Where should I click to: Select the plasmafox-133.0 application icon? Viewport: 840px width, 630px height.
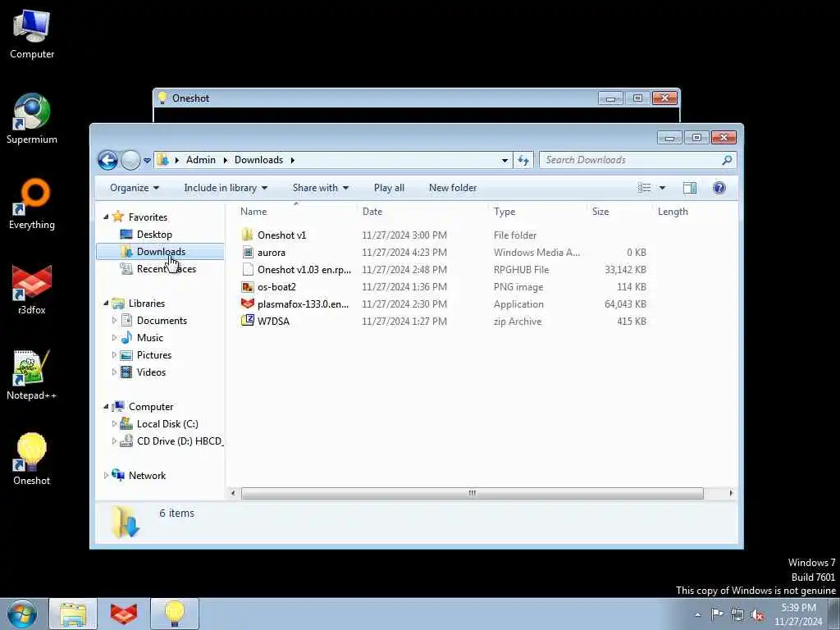[x=247, y=304]
